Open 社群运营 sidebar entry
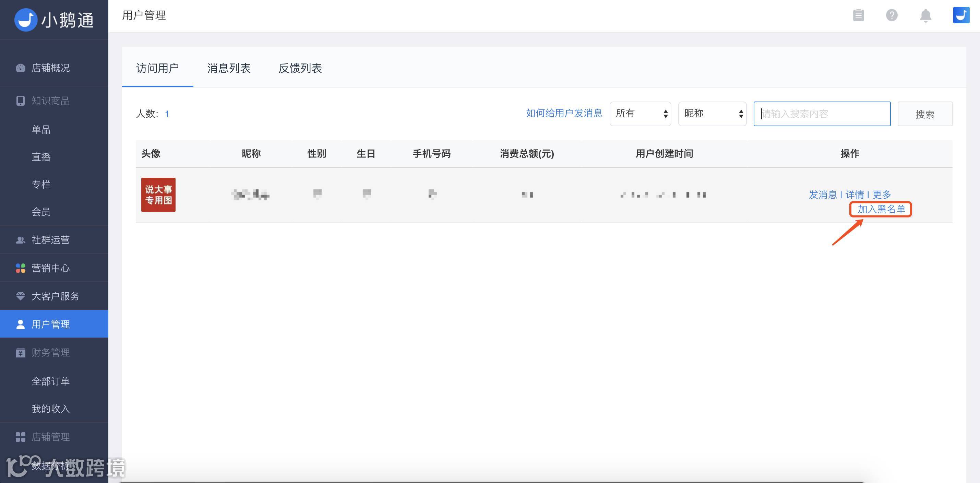Screen dimensions: 980x483 (50, 240)
